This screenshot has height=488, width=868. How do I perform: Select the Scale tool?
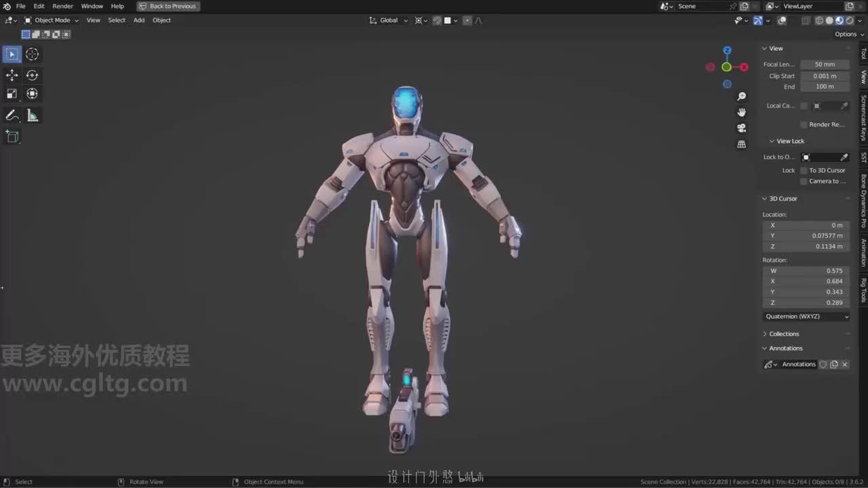click(x=12, y=94)
